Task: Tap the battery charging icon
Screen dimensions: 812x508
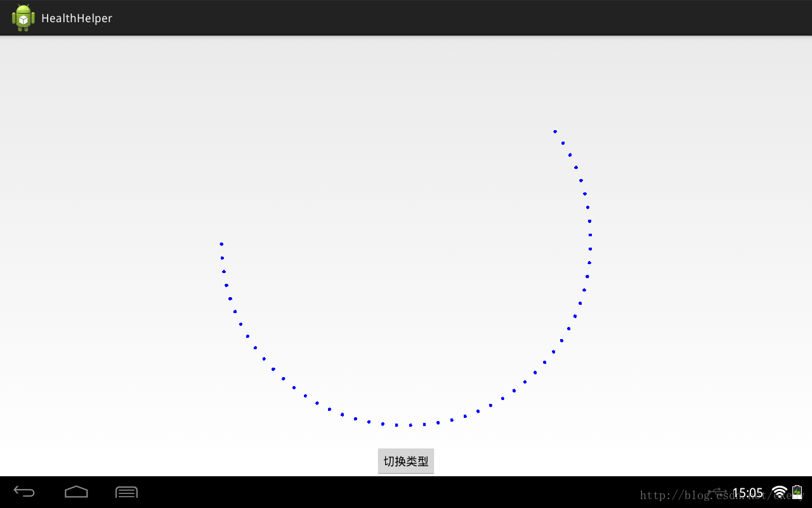Action: [797, 492]
